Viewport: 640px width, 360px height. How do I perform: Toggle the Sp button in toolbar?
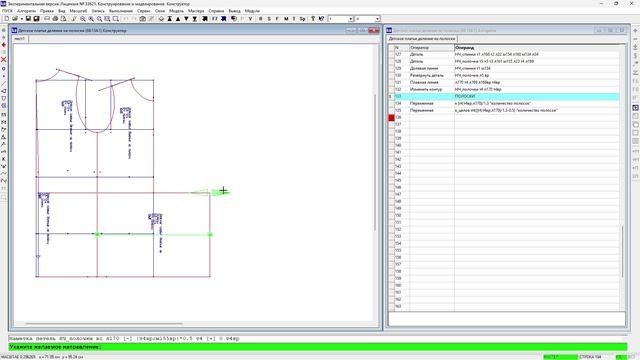tap(302, 18)
